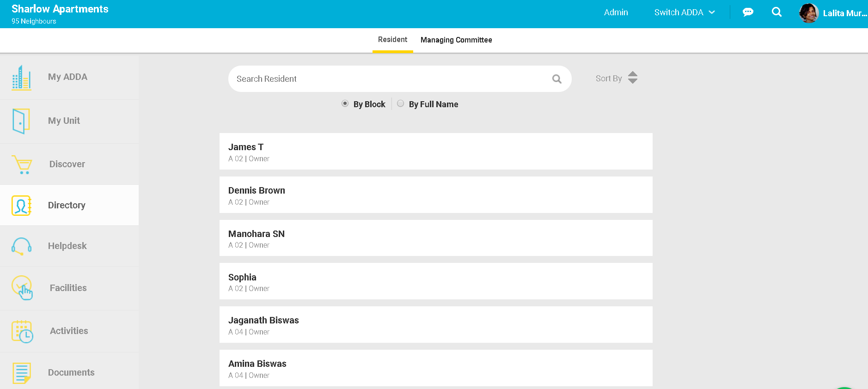The height and width of the screenshot is (389, 868).
Task: Click the My ADDA building icon
Action: (x=22, y=78)
